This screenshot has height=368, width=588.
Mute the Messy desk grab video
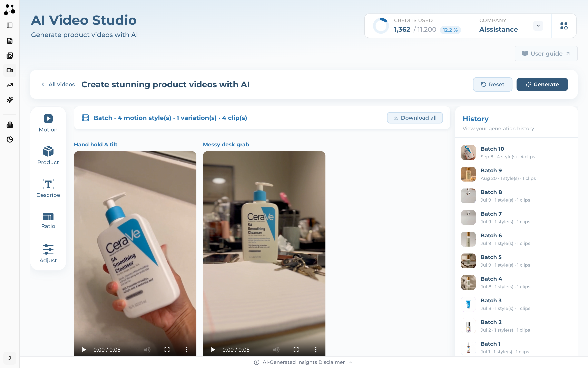(x=276, y=350)
